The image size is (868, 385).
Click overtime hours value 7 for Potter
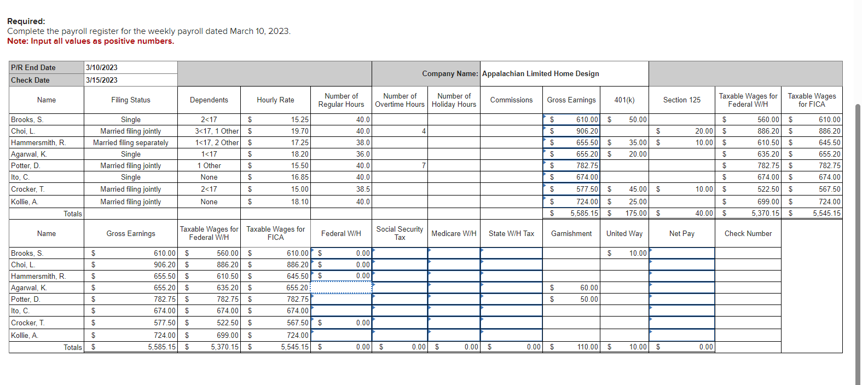click(x=424, y=165)
